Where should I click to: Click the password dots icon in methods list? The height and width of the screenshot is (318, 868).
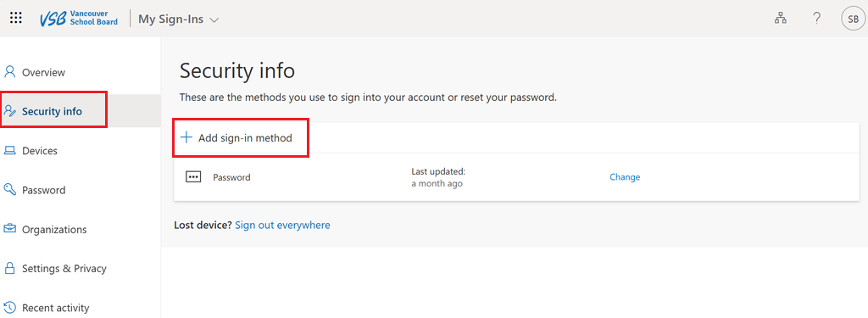[193, 177]
